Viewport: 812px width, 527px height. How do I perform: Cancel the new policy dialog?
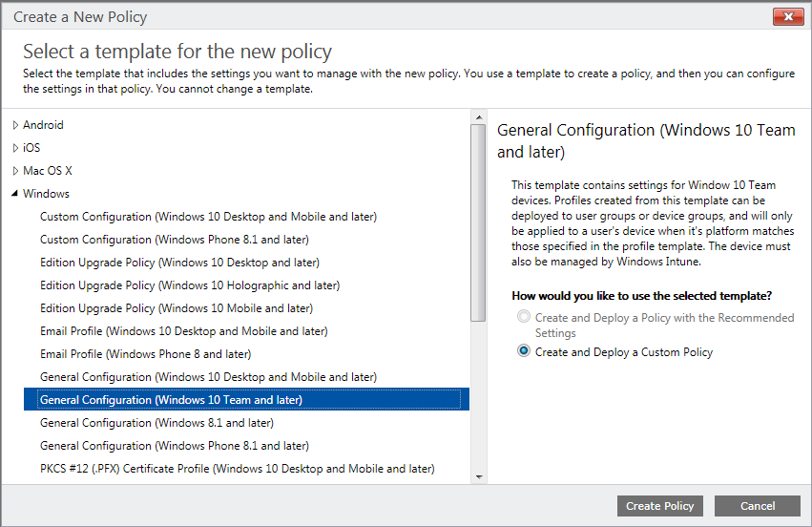point(757,506)
